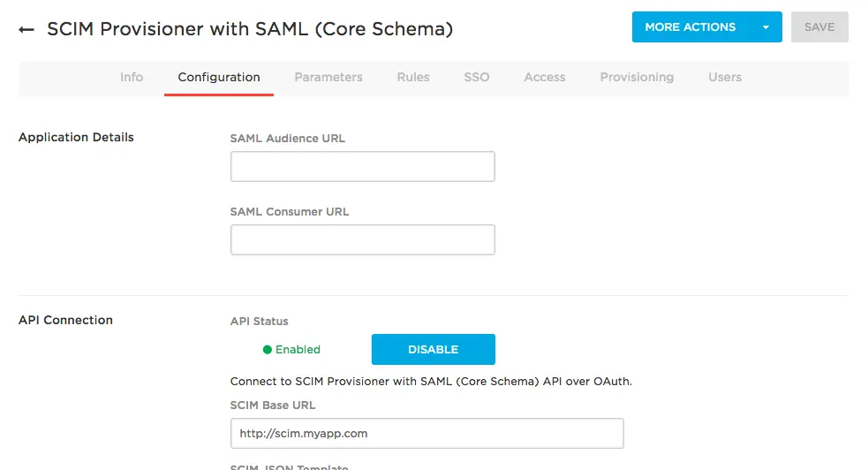Click the green Enabled status indicator
868x470 pixels.
coord(291,349)
